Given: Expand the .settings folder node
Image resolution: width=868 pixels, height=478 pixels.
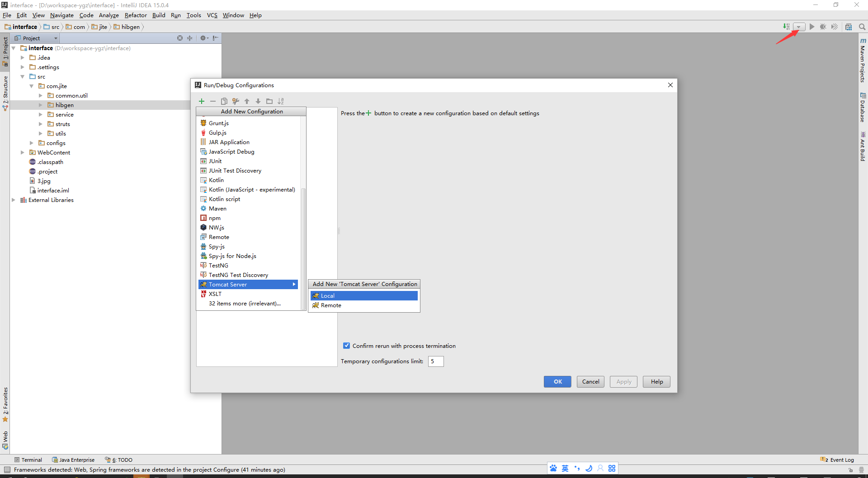Looking at the screenshot, I should coord(23,67).
